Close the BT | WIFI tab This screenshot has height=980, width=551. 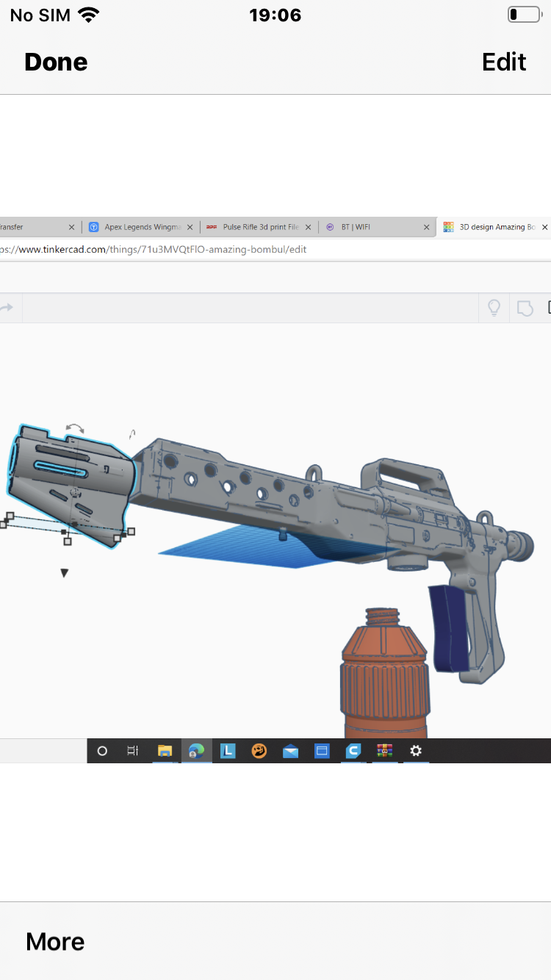(427, 228)
